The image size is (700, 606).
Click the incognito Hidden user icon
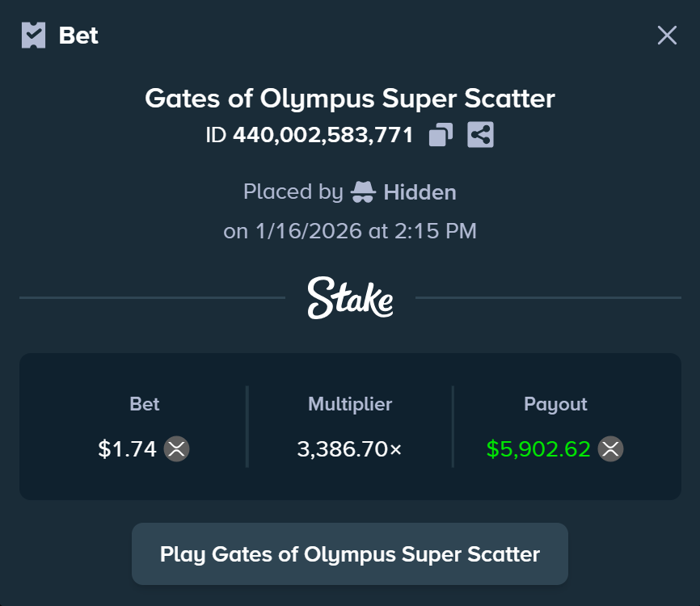tap(364, 192)
